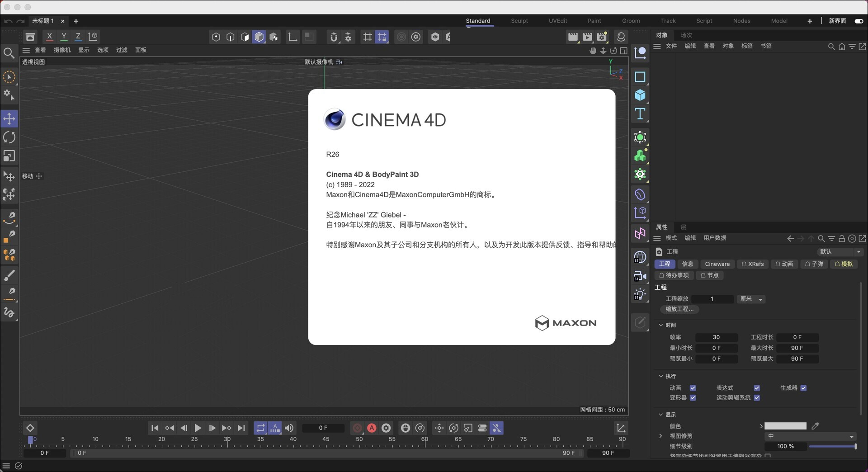
Task: Enable snap grid icon in top toolbar
Action: [368, 37]
